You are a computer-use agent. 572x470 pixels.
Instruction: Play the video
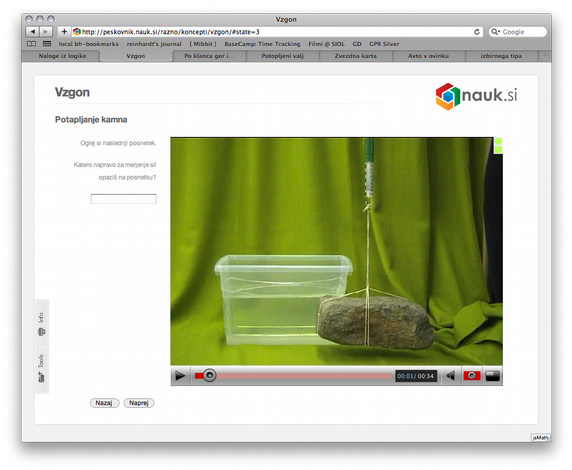click(x=180, y=375)
